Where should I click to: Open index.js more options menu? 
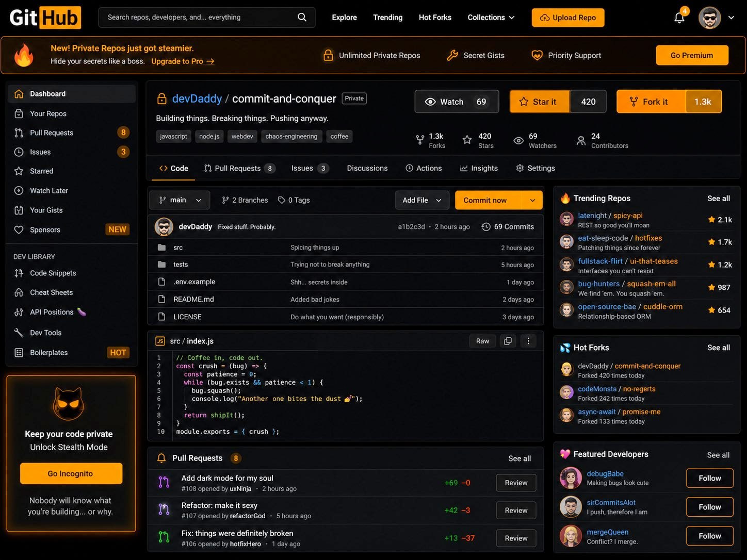point(528,341)
